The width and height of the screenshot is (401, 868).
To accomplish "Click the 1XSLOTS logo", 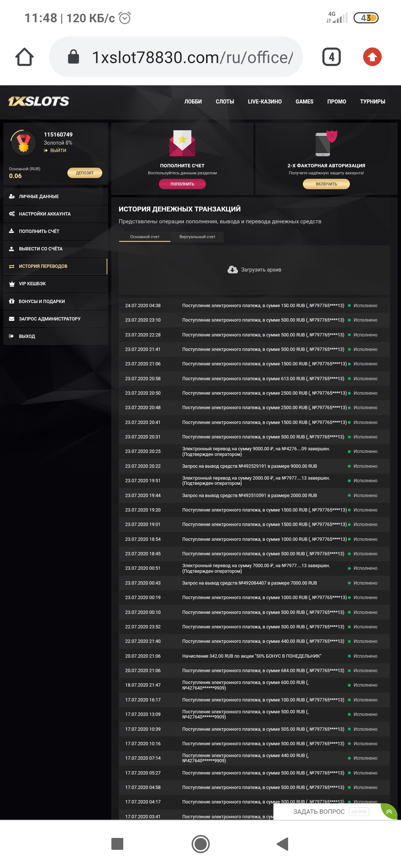I will coord(39,101).
